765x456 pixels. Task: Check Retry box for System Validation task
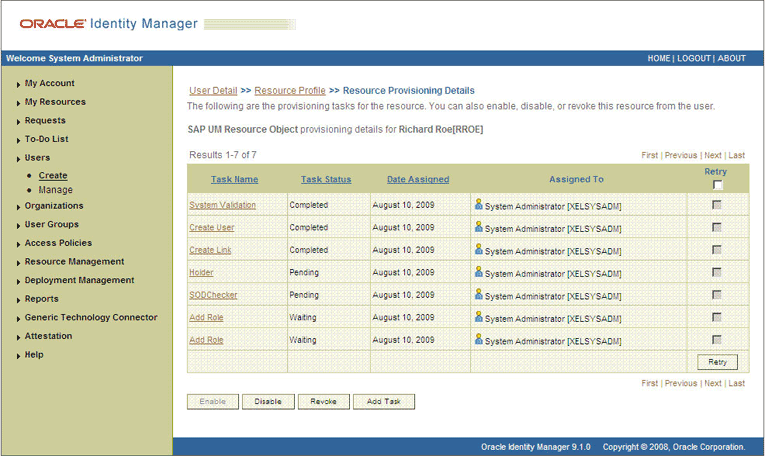[717, 205]
